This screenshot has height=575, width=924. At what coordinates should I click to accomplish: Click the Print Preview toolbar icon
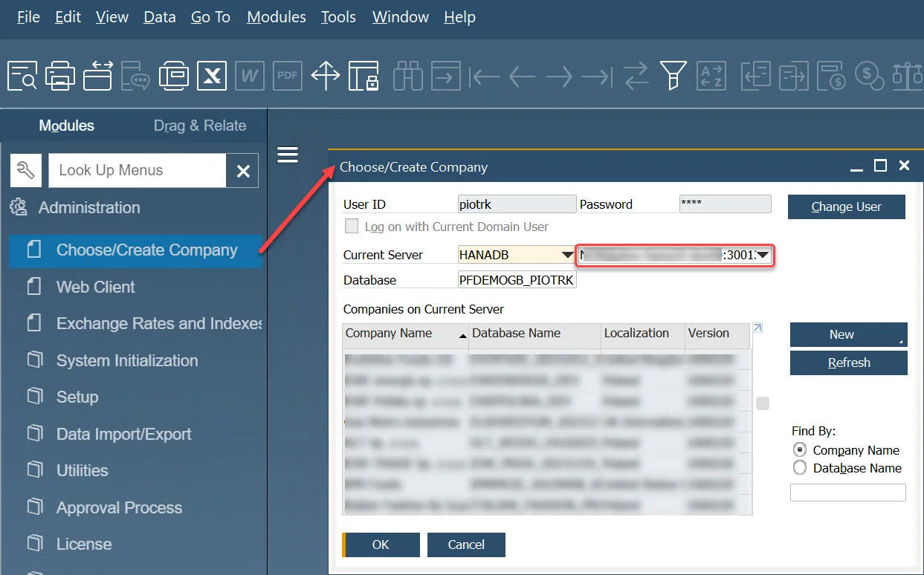click(22, 76)
